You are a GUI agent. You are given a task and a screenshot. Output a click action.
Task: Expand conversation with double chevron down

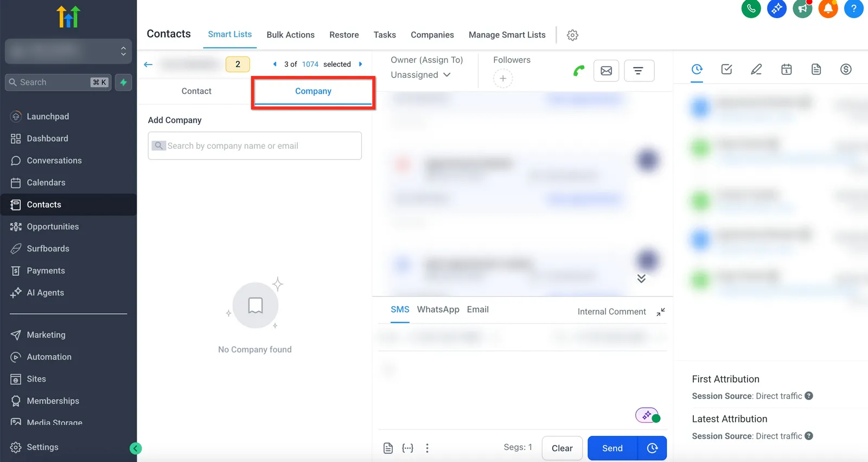point(641,279)
